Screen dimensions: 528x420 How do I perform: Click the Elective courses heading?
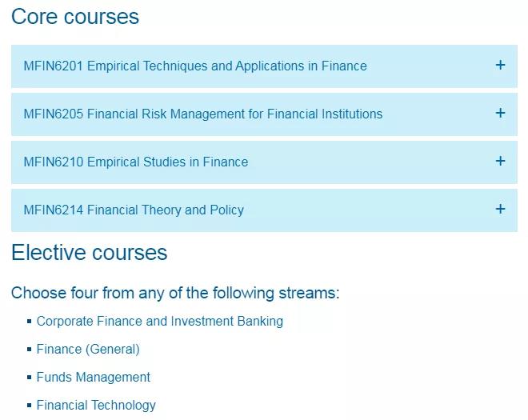point(90,253)
